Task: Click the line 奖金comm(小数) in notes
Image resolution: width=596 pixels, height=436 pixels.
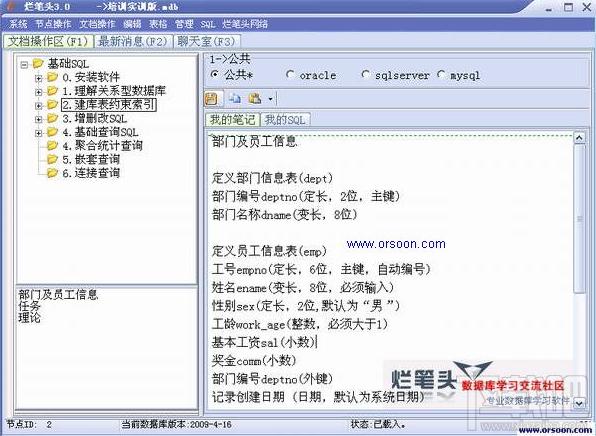Action: coord(254,361)
